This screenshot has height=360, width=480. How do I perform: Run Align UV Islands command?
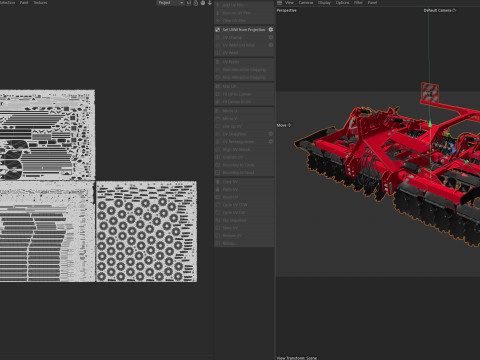point(244,149)
